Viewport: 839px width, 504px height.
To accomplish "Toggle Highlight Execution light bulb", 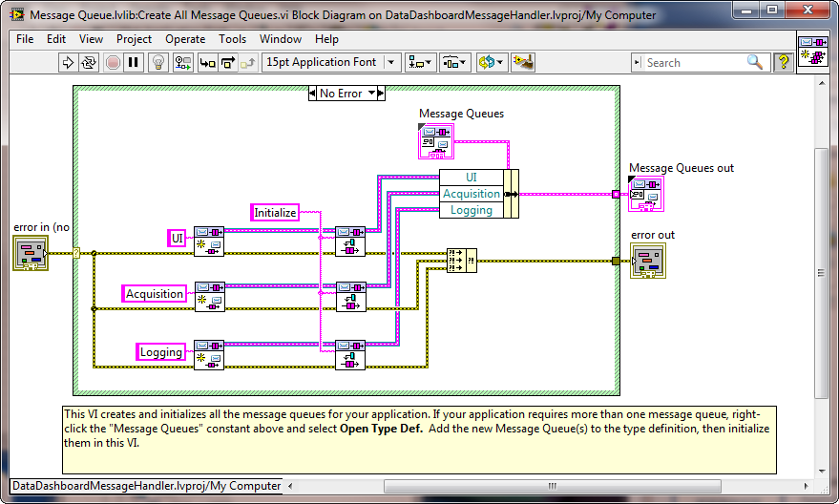I will 159,62.
